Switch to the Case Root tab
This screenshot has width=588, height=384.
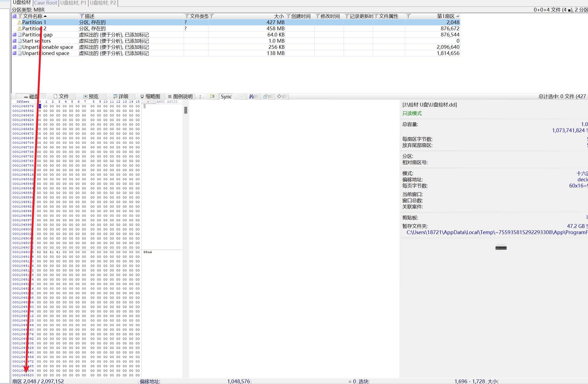pos(46,3)
